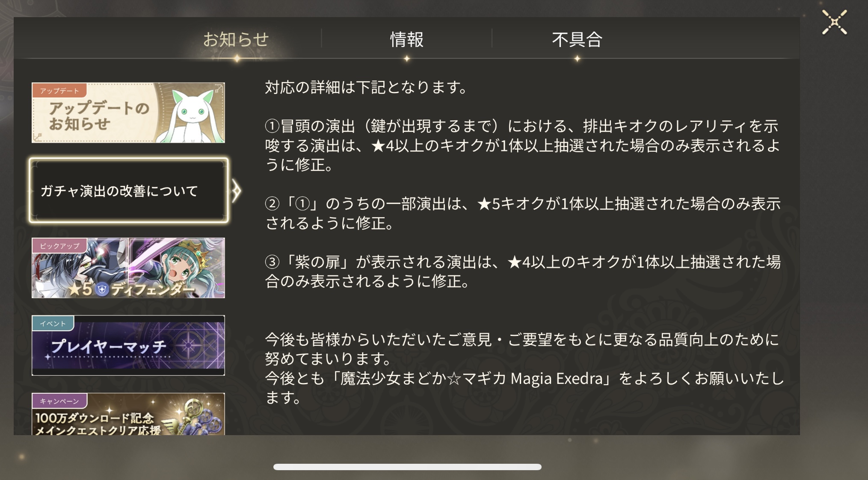This screenshot has height=480, width=868.
Task: Switch to the お知らせ tab
Action: pos(236,39)
